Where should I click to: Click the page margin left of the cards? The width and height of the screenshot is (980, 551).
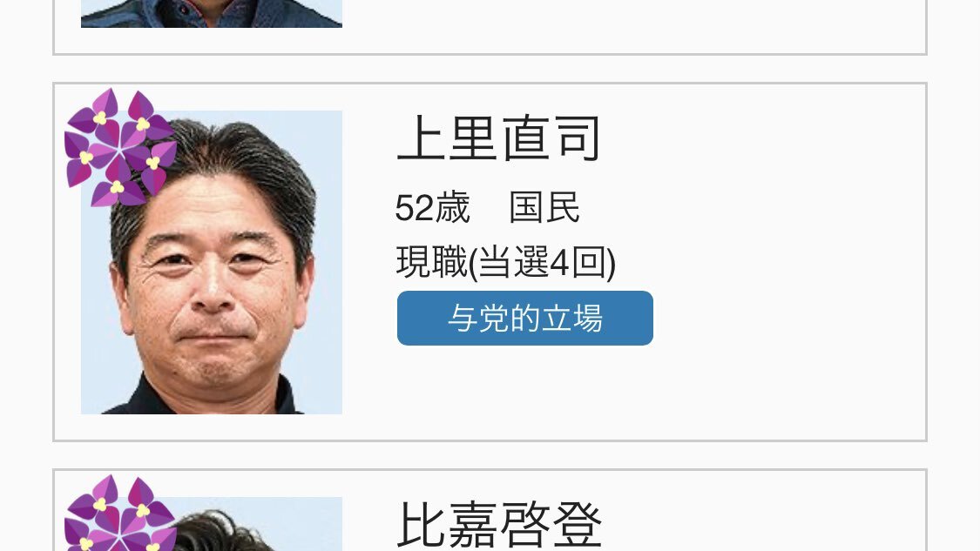[x=25, y=275]
